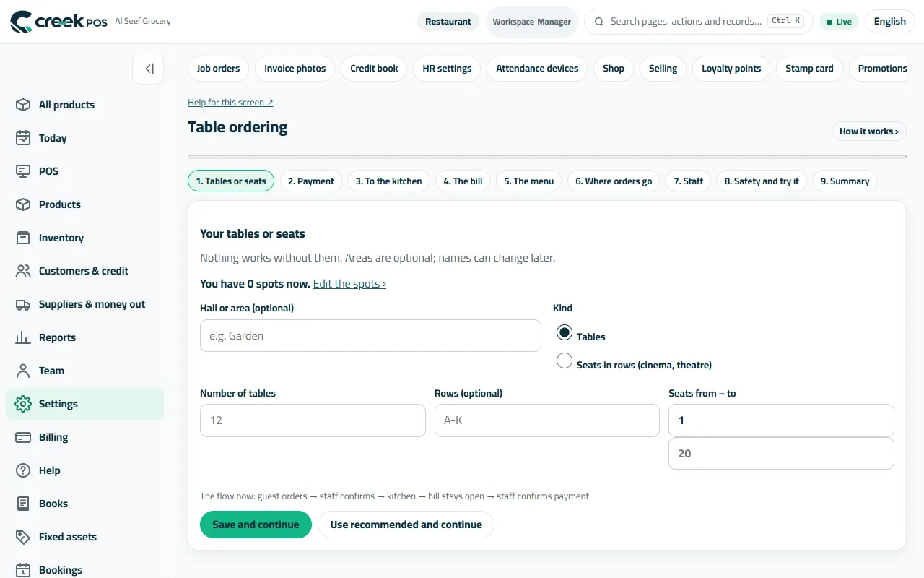Go to step 5 The menu
The height and width of the screenshot is (578, 924).
coord(529,181)
